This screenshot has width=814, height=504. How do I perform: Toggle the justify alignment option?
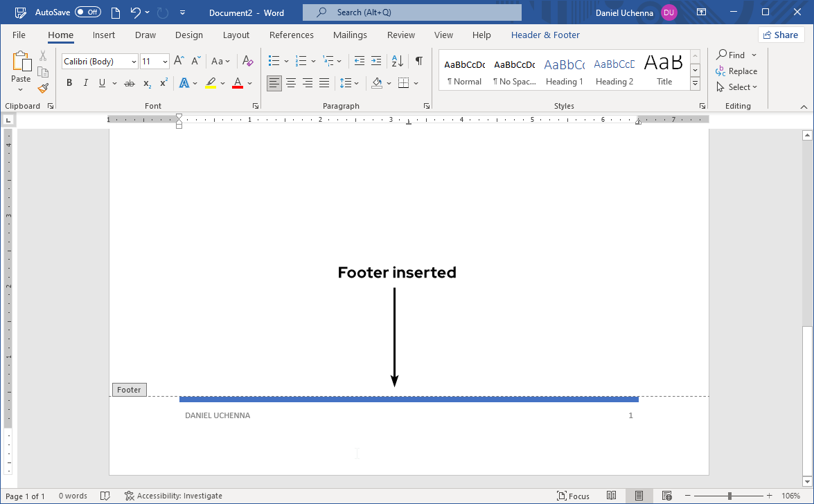pos(324,82)
